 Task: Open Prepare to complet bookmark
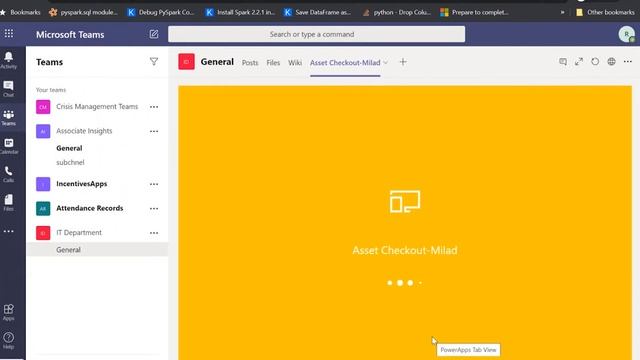(475, 12)
